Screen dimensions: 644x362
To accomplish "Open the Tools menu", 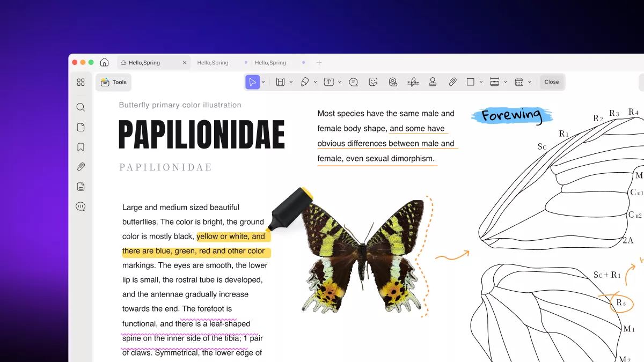I will [113, 82].
